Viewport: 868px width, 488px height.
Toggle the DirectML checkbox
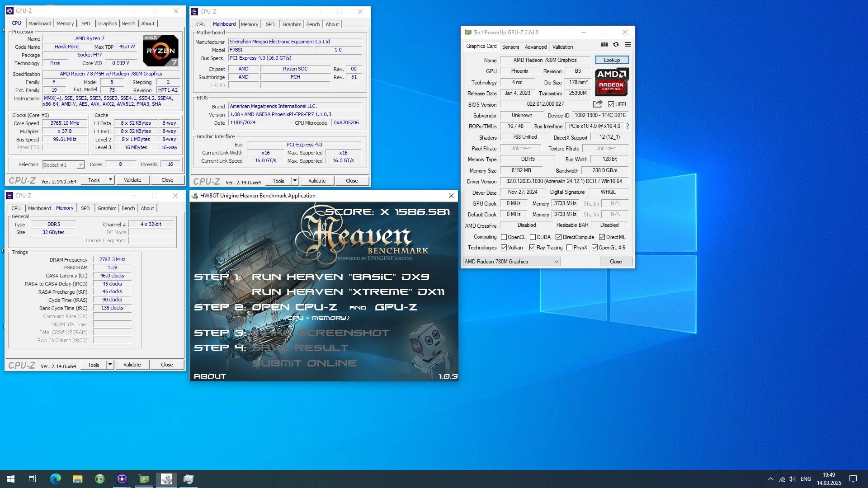tap(602, 237)
